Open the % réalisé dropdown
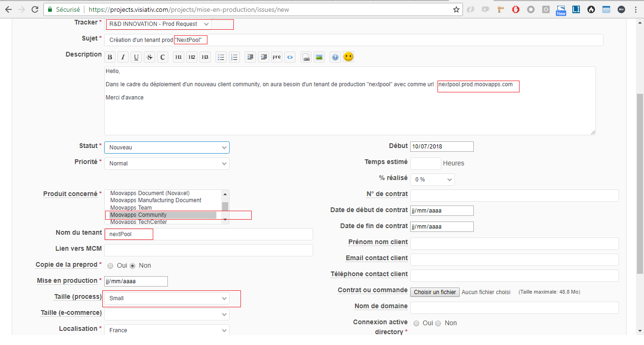Screen dimensions: 644x345 point(432,180)
